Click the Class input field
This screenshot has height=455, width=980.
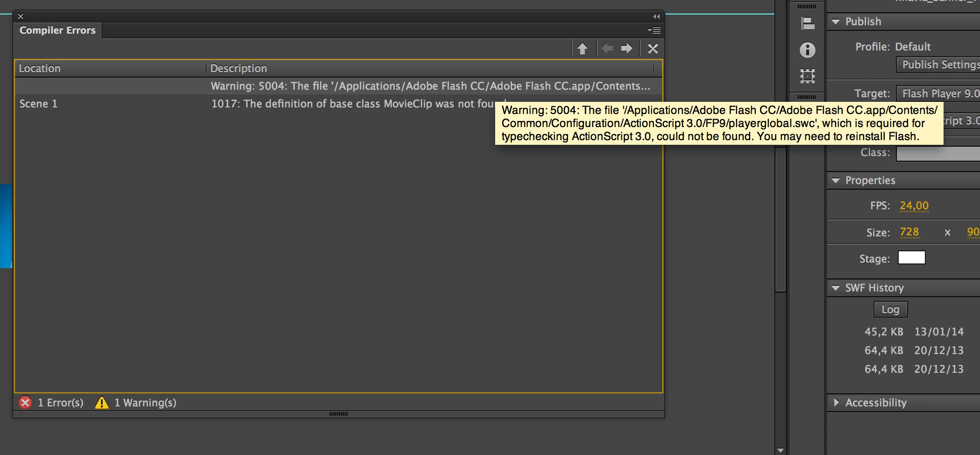tap(938, 153)
